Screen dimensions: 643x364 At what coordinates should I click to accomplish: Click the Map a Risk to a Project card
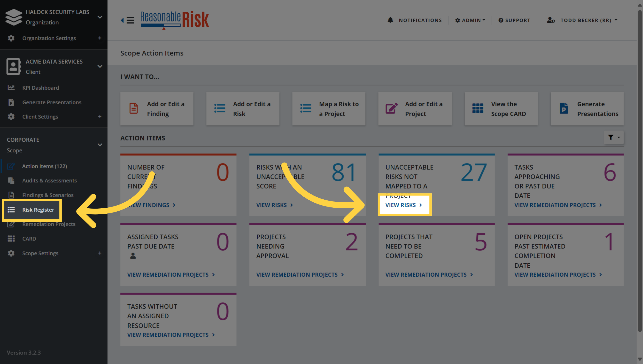click(329, 109)
